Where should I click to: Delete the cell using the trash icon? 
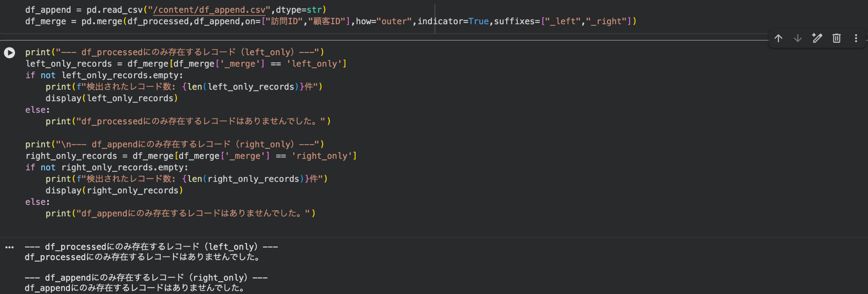click(836, 38)
